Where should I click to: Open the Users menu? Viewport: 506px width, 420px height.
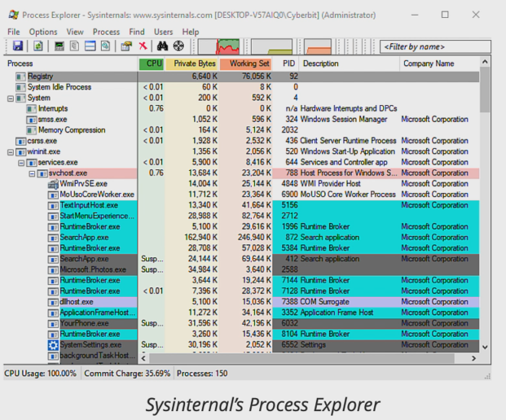[x=163, y=32]
